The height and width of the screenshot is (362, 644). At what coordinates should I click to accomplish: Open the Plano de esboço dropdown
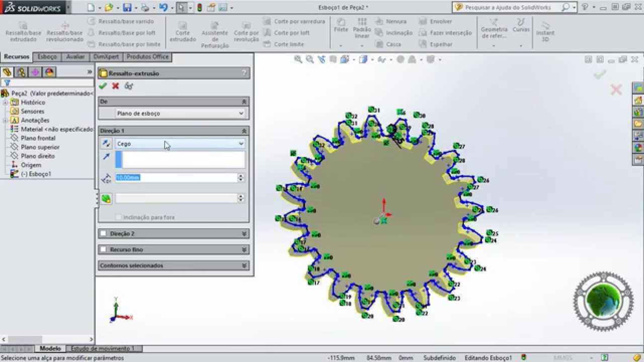coord(180,114)
